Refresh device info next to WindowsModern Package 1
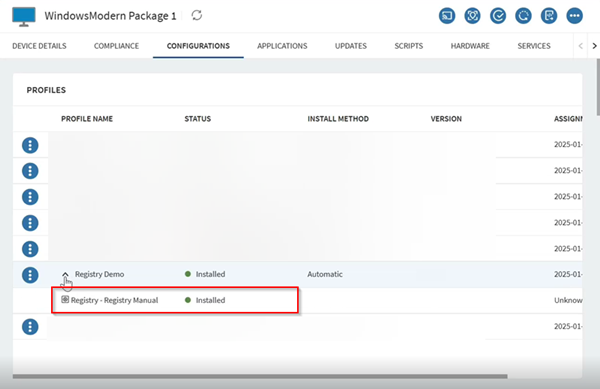Image resolution: width=600 pixels, height=389 pixels. click(x=197, y=15)
